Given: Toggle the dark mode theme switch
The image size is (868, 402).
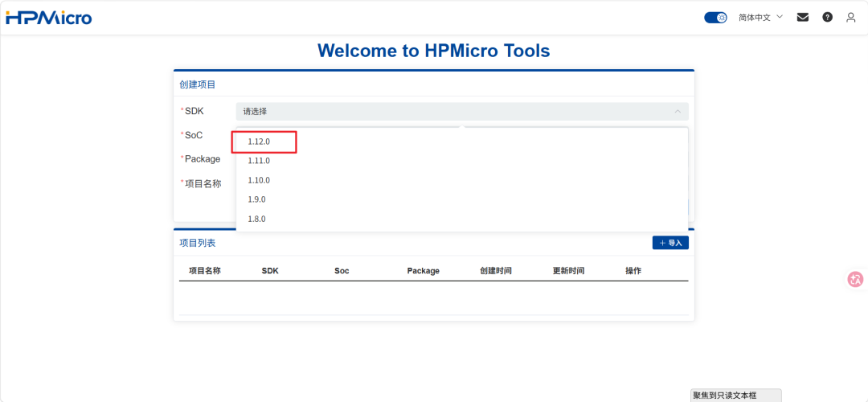Looking at the screenshot, I should click(715, 18).
